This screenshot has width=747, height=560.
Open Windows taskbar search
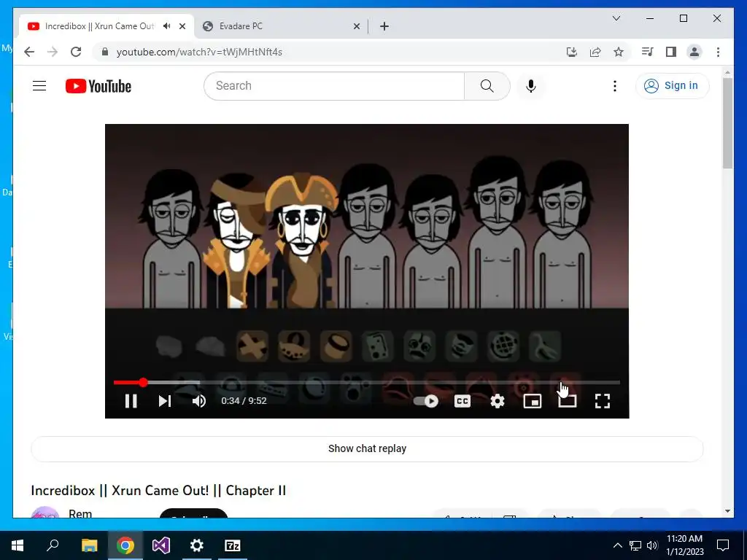pyautogui.click(x=53, y=545)
